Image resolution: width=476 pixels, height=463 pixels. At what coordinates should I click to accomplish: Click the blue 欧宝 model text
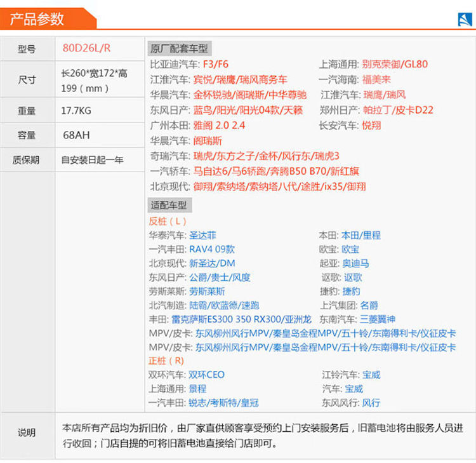pos(350,249)
